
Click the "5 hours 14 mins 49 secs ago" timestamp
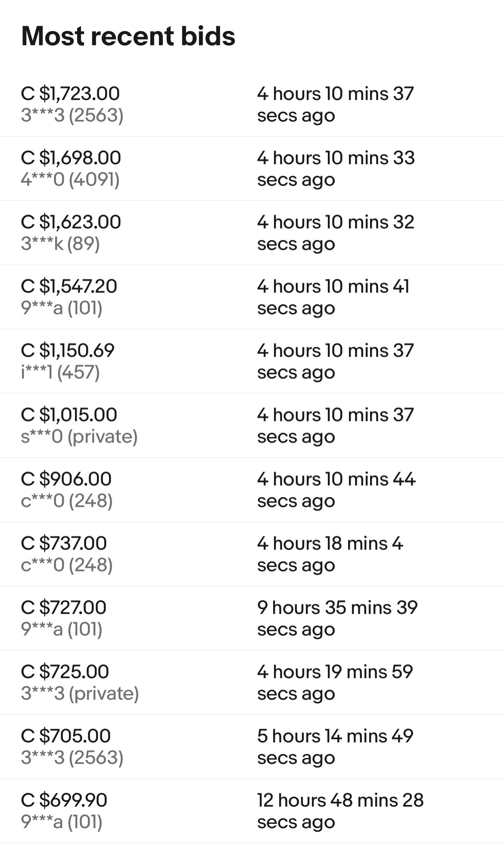coord(335,747)
